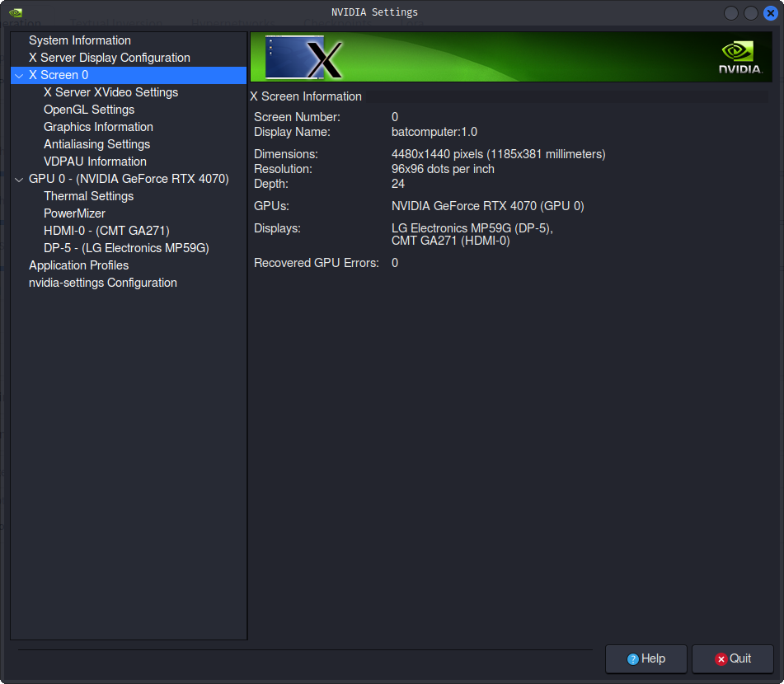This screenshot has height=684, width=784.
Task: Show VDPAU Information
Action: coord(95,162)
